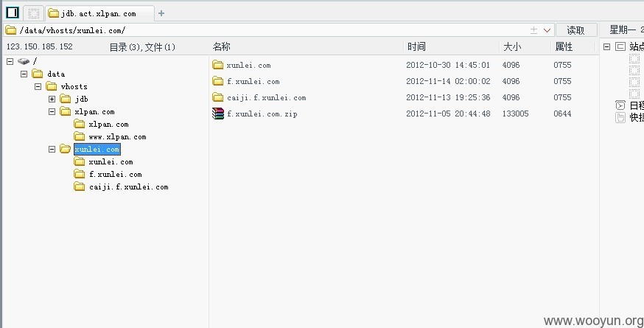The image size is (644, 328).
Task: Click timestamp 2012-10-30 14:45:01
Action: click(x=448, y=65)
